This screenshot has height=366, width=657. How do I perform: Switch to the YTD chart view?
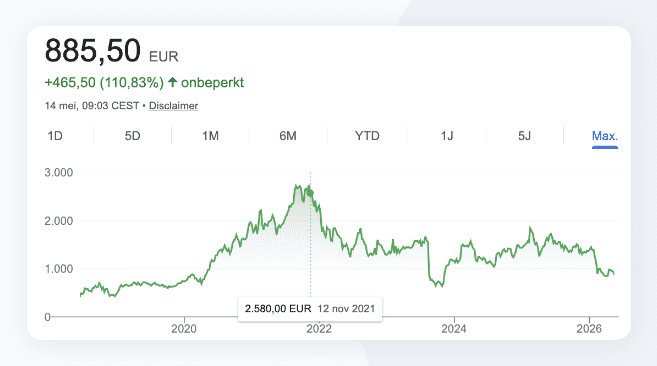click(367, 136)
